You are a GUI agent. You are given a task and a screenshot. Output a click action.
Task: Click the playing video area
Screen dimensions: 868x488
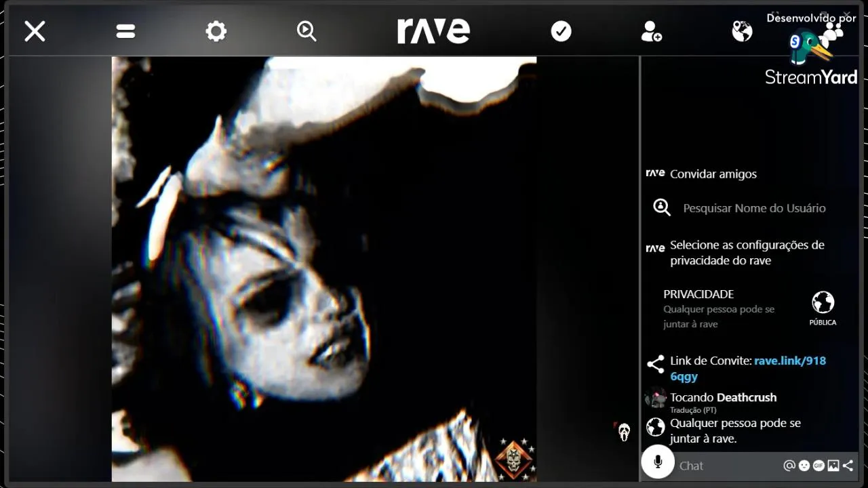point(324,269)
